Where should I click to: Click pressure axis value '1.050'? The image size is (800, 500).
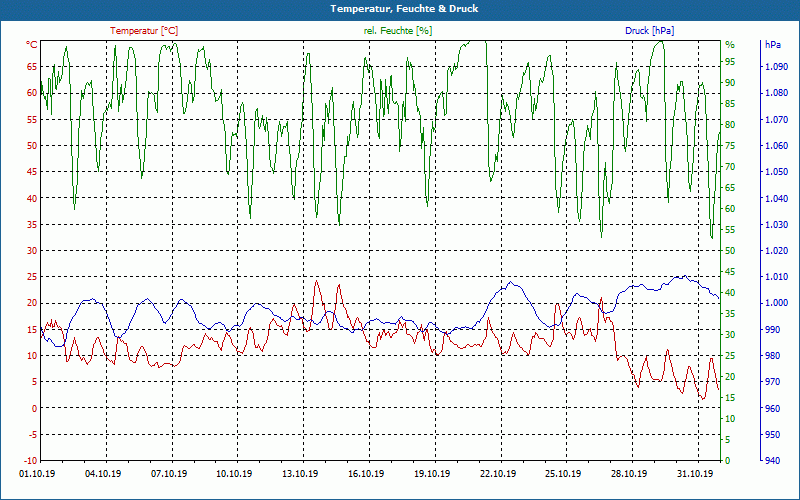pos(776,171)
